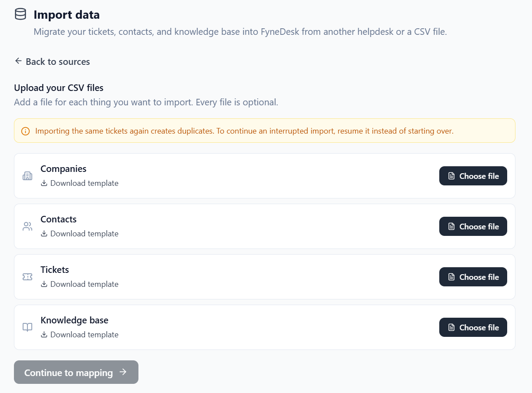Select the Knowledge base row title
532x393 pixels.
pos(74,320)
